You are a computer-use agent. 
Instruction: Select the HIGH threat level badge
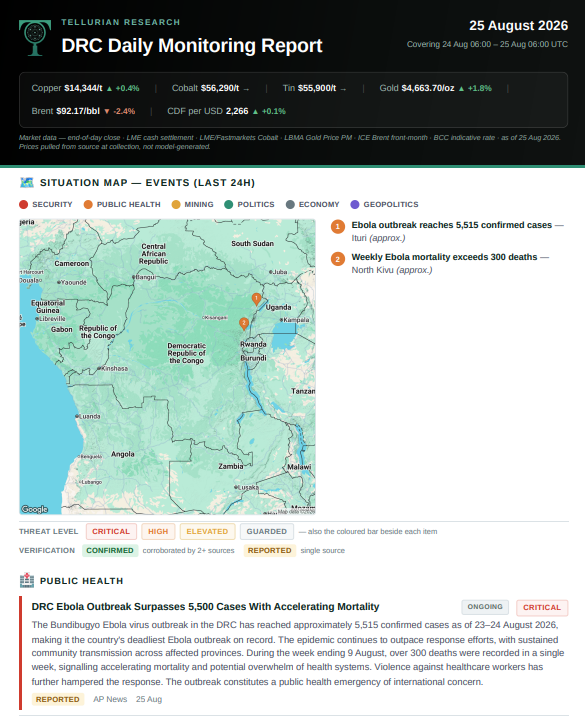(x=158, y=531)
